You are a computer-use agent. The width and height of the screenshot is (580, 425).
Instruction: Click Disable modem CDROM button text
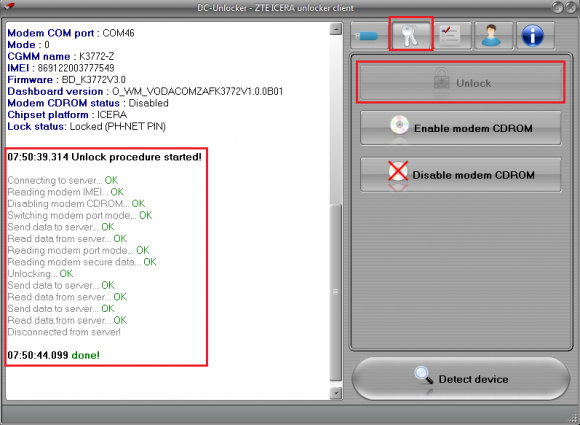coord(473,175)
